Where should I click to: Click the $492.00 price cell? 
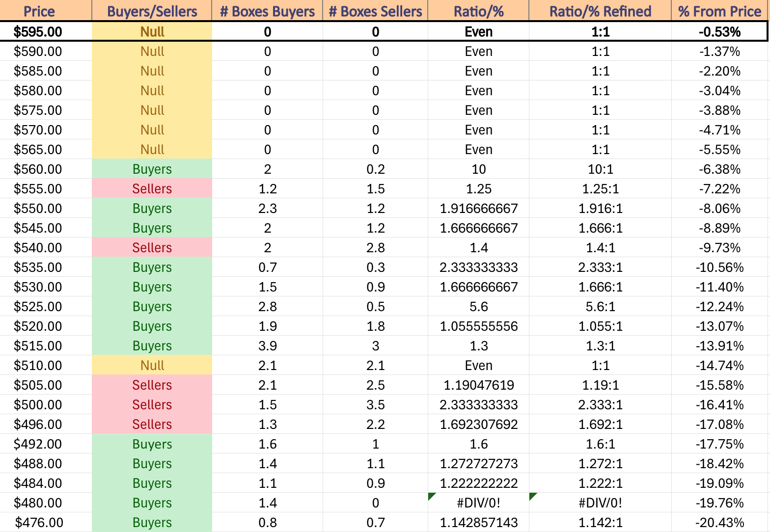pos(46,444)
